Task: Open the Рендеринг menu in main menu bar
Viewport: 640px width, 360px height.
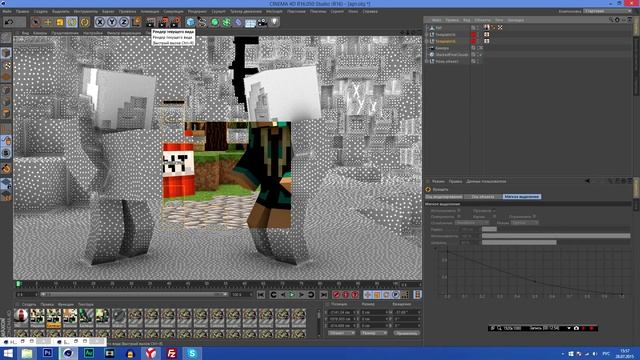Action: pyautogui.click(x=197, y=11)
